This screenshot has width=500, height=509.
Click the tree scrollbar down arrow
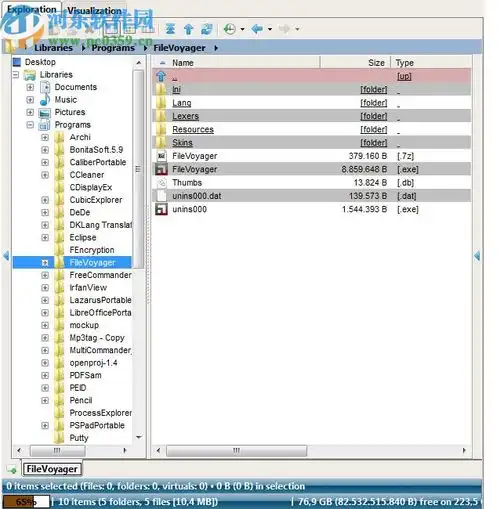[139, 437]
